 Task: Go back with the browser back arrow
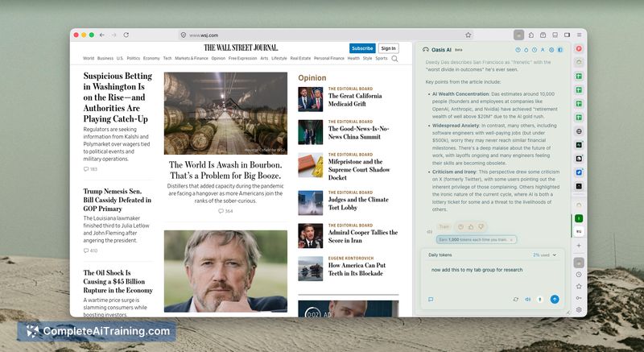(102, 35)
